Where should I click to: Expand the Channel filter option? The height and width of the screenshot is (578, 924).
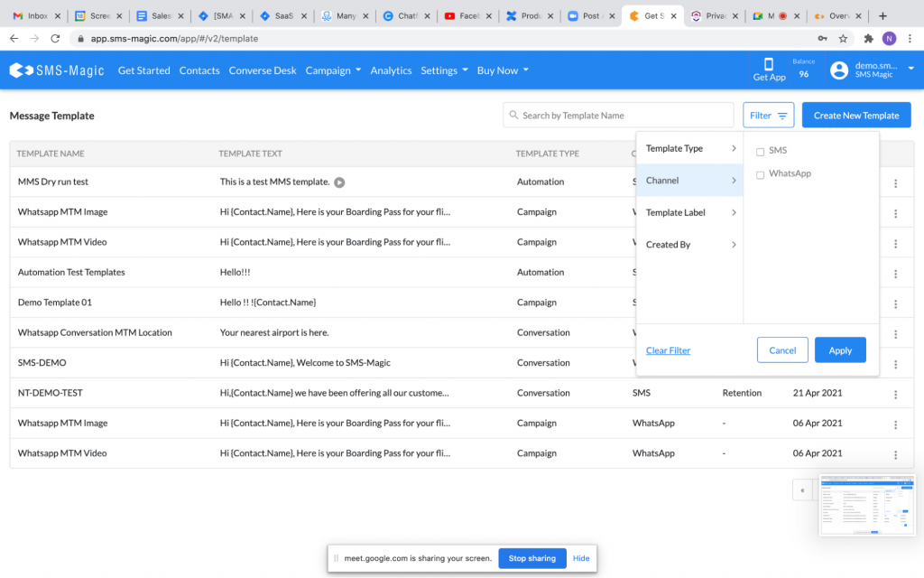[x=689, y=181]
